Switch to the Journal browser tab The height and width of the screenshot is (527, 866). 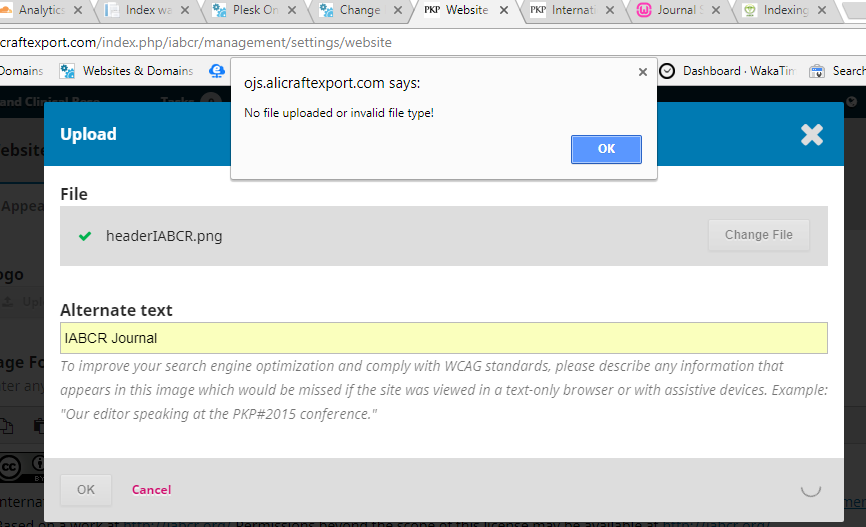675,11
